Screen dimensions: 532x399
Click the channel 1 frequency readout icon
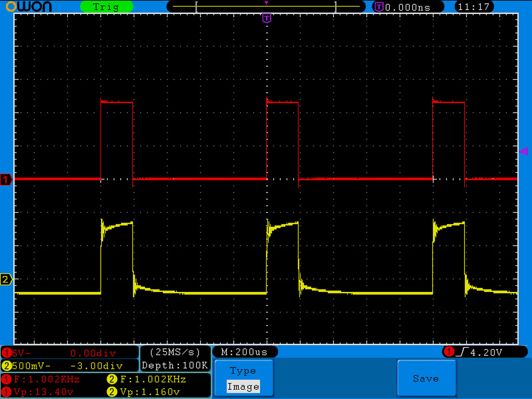7,379
